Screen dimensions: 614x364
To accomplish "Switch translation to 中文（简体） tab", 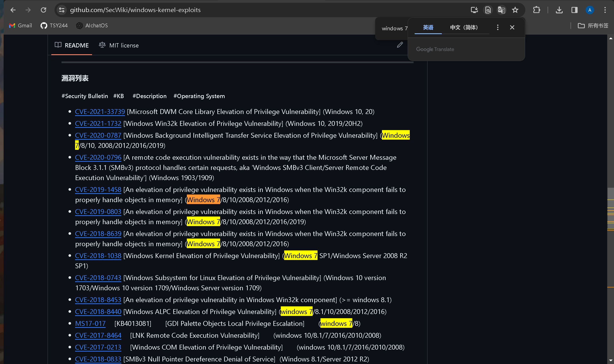I will point(464,27).
